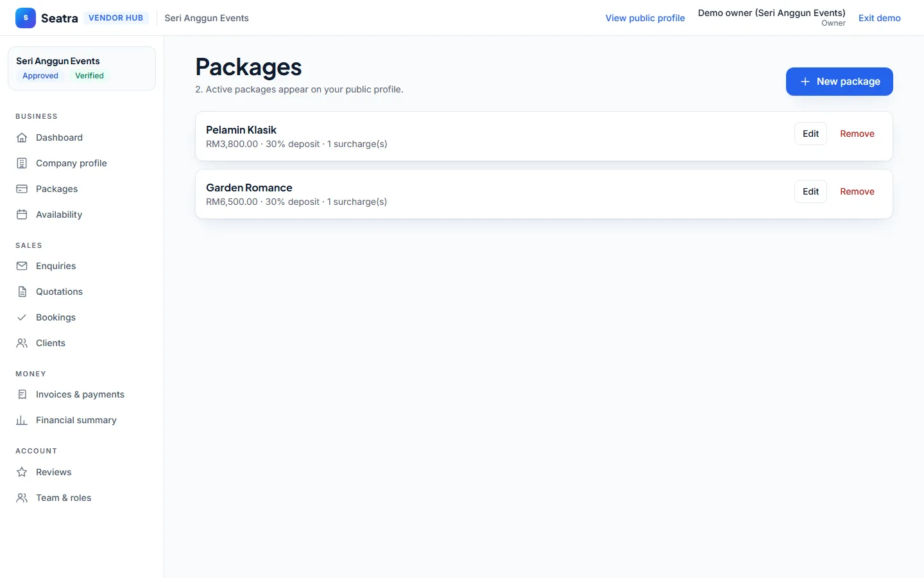Open View public profile link
Image resolution: width=924 pixels, height=578 pixels.
[645, 18]
